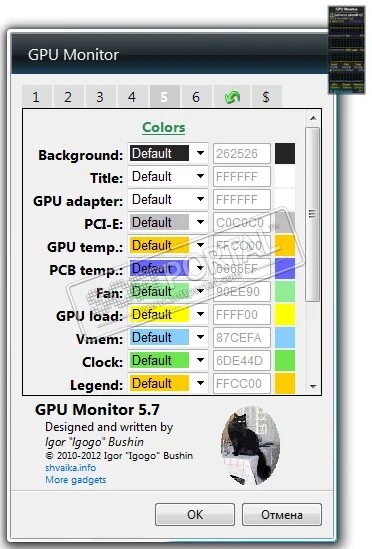Go to settings tab 6
Screen dimensions: 372x549
point(196,97)
